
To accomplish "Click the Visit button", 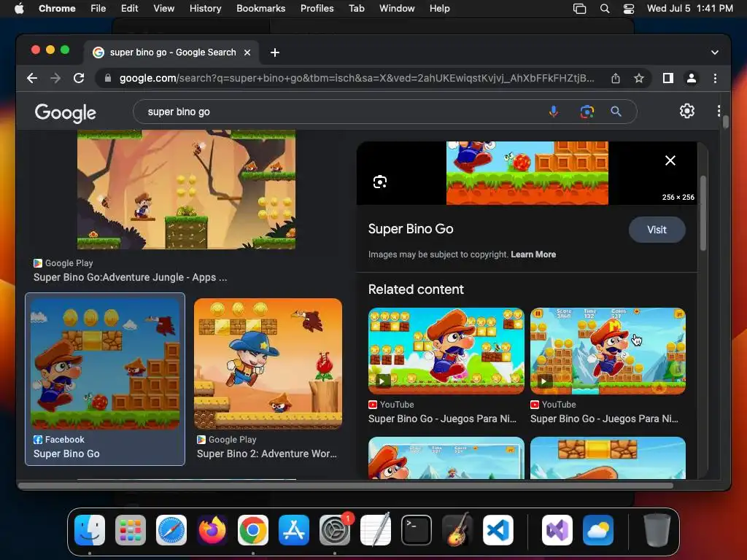I will click(657, 230).
